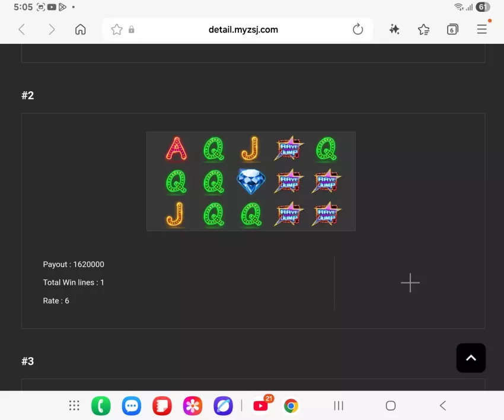Select the #3 round heading

click(28, 361)
